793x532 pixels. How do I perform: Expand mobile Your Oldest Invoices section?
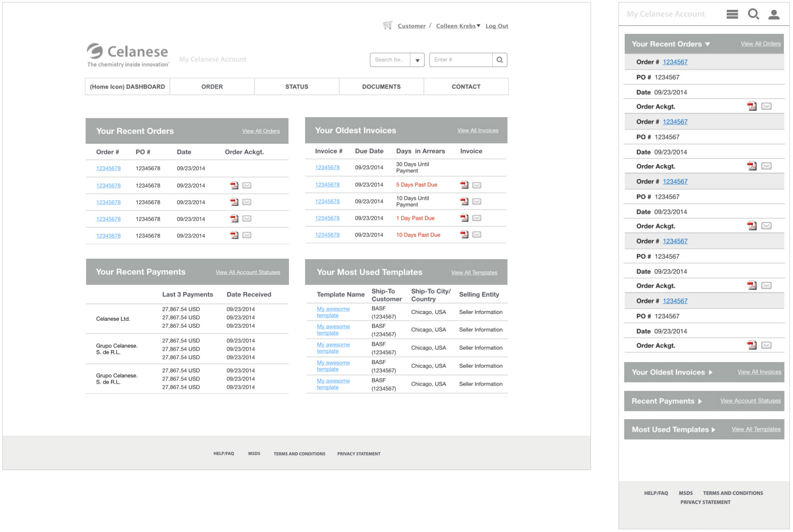711,372
